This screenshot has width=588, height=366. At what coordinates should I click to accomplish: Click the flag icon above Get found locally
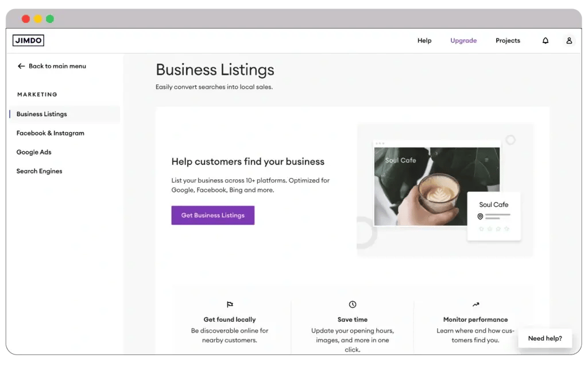(x=230, y=305)
